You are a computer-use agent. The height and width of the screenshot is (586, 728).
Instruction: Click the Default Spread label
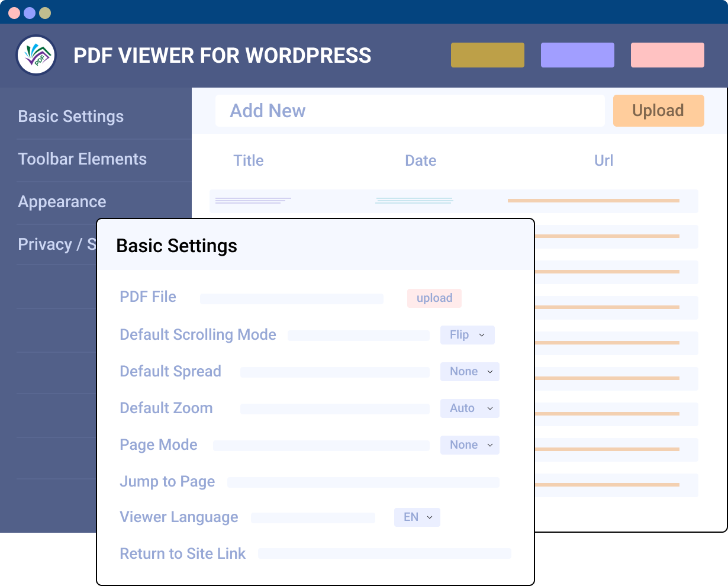(x=170, y=371)
